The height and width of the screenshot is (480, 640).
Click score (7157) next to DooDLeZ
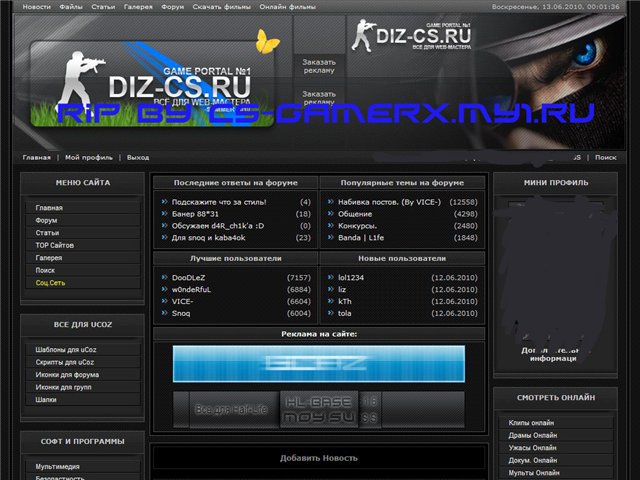point(299,278)
